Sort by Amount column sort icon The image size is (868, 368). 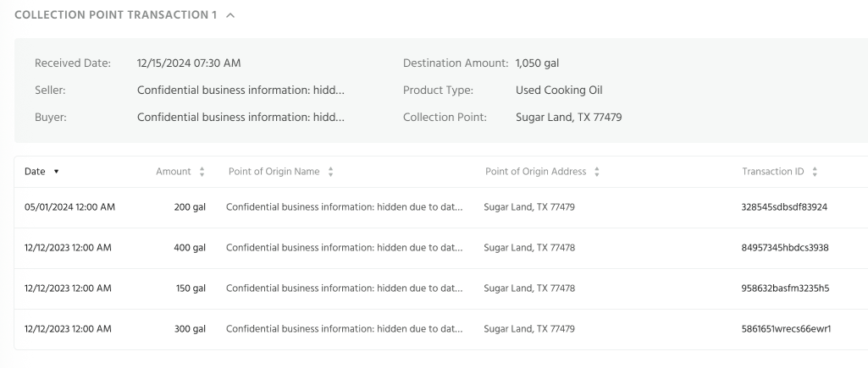(202, 172)
